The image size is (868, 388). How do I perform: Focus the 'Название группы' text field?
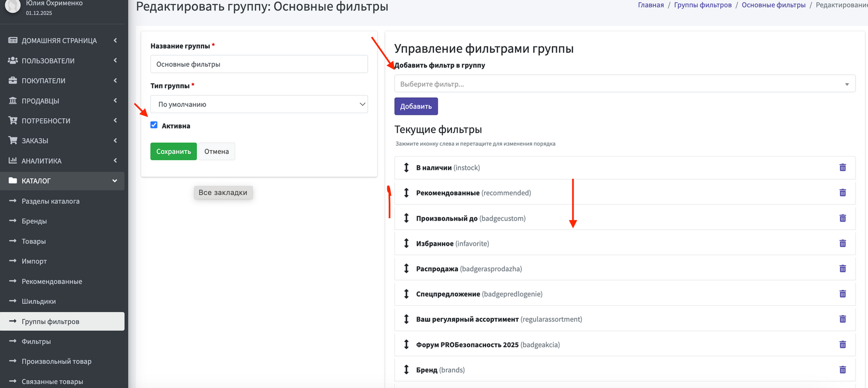tap(259, 64)
